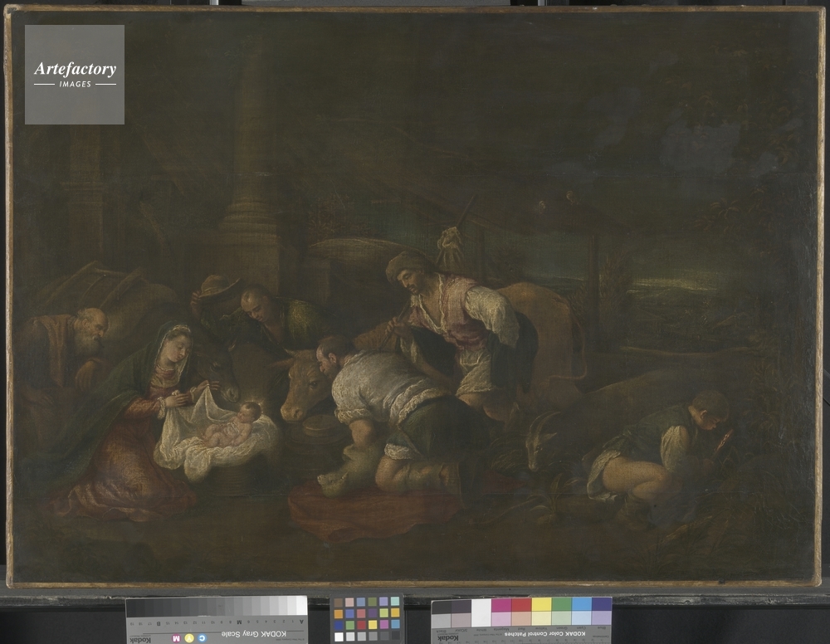Viewport: 830px width, 644px height.
Task: Click the yellow Y circle on gray scale
Action: coord(189,638)
